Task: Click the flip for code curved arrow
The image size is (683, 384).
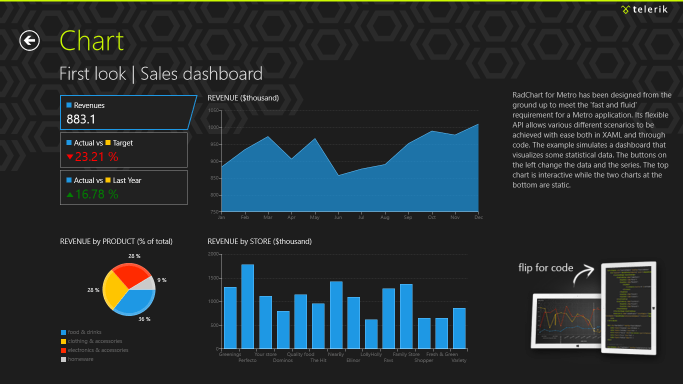Action: tap(584, 274)
